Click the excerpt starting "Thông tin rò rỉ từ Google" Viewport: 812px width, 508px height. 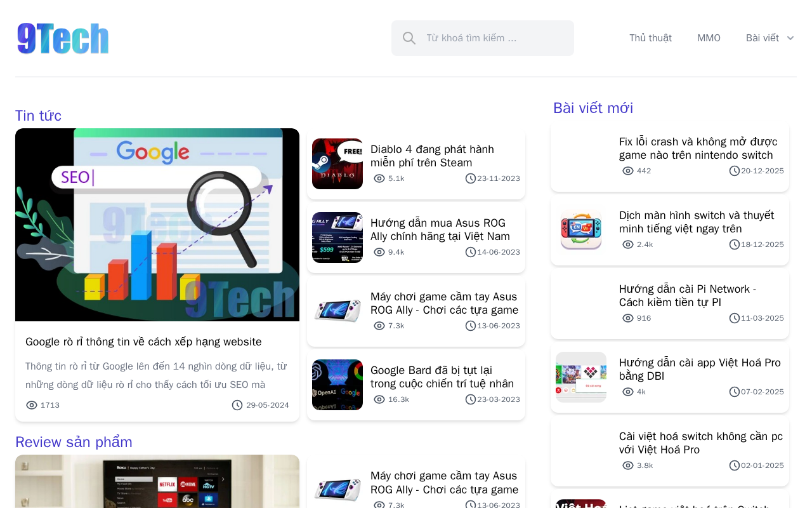pyautogui.click(x=157, y=375)
